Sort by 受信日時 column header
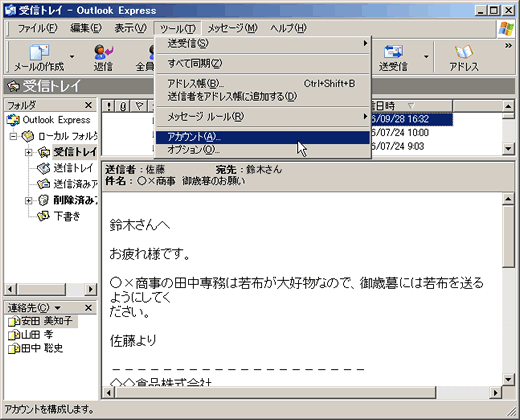520x420 pixels. [411, 106]
